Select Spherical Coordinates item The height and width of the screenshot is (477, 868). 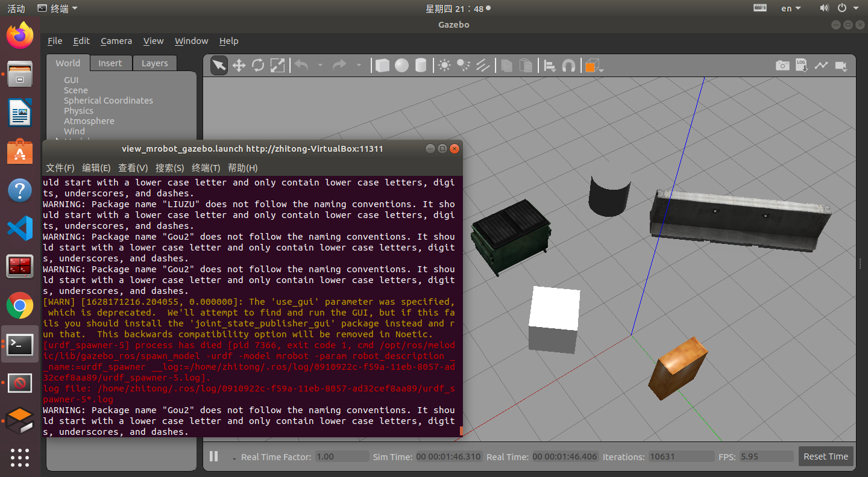(108, 101)
